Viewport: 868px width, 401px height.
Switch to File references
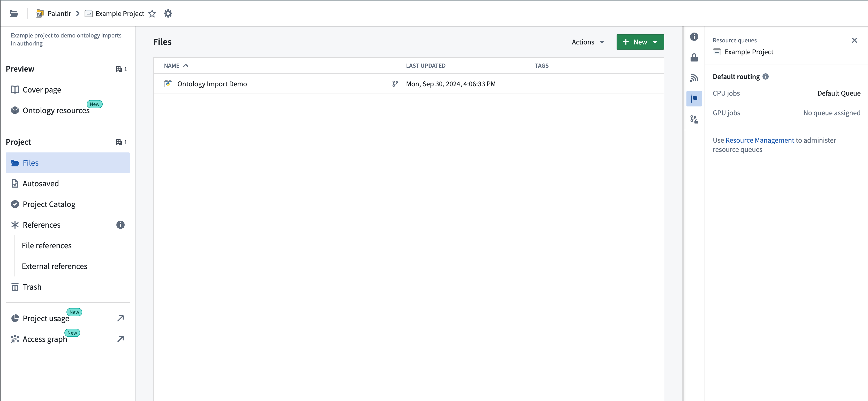point(47,245)
